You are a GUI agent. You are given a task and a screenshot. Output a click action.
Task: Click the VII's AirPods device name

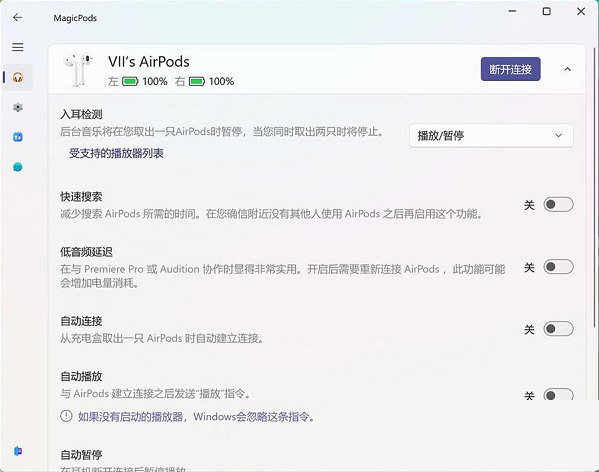149,62
